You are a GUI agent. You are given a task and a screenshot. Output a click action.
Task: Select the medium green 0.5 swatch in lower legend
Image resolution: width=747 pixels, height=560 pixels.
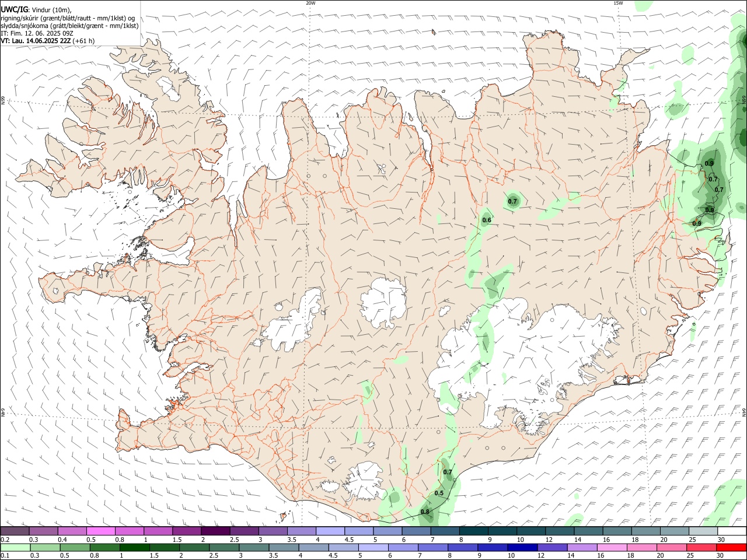pos(75,547)
